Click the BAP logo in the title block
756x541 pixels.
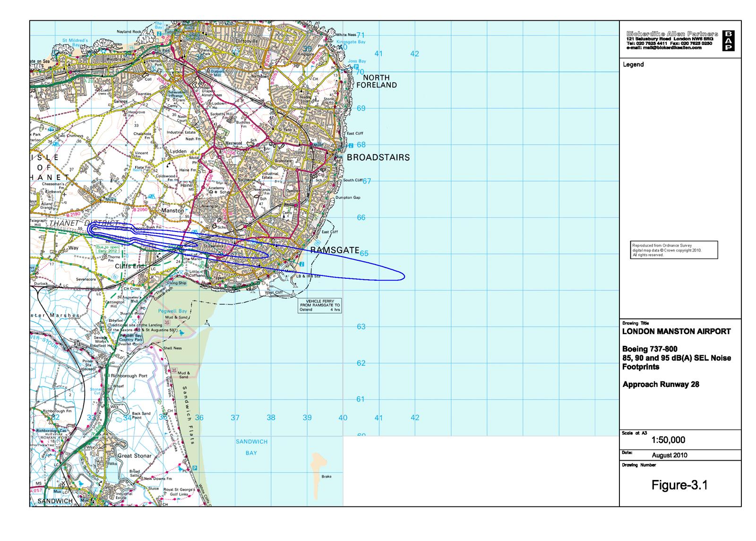[729, 41]
